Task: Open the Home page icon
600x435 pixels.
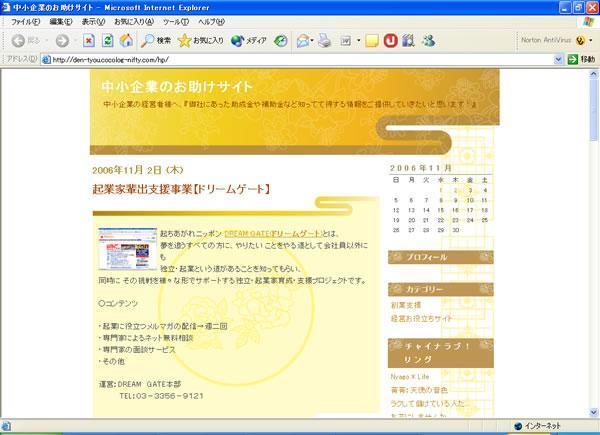Action: (126, 41)
